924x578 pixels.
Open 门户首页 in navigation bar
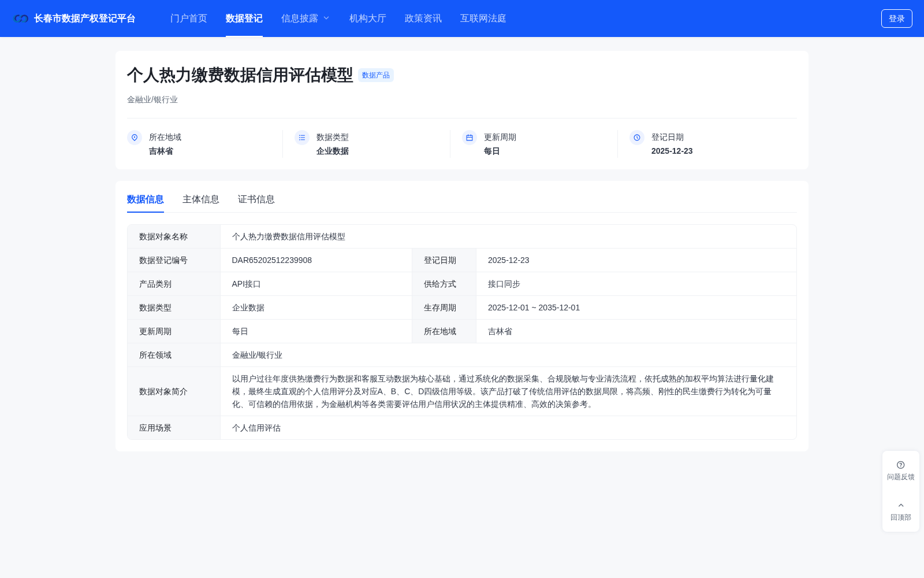(189, 18)
